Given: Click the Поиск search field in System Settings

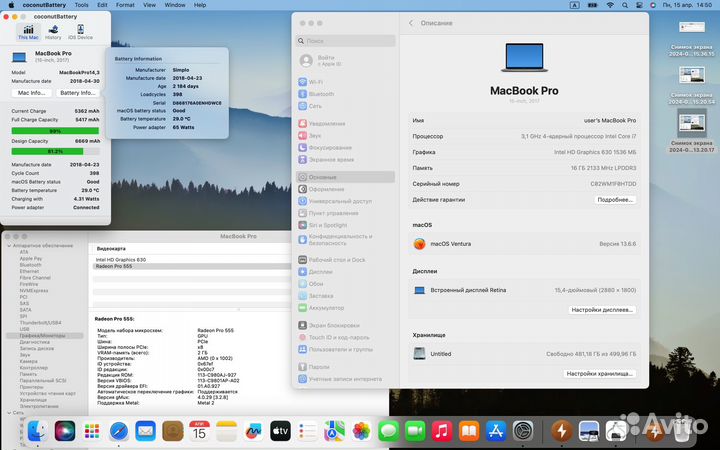Looking at the screenshot, I should pyautogui.click(x=345, y=41).
